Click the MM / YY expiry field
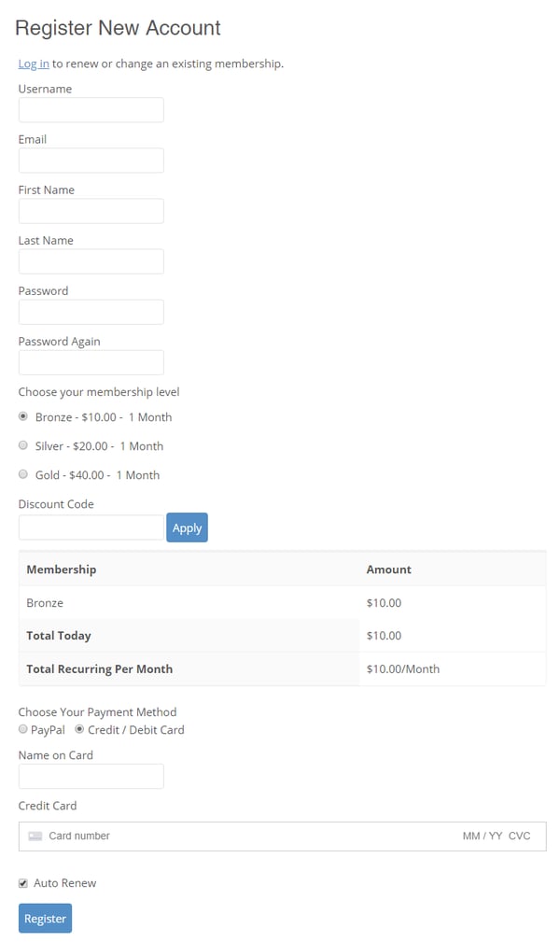This screenshot has height=942, width=560. click(x=483, y=837)
